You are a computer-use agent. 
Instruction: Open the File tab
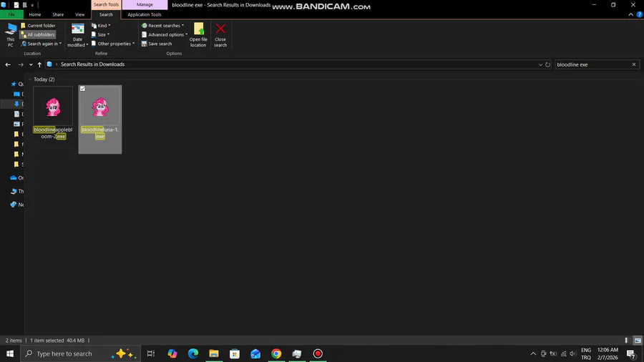point(11,14)
